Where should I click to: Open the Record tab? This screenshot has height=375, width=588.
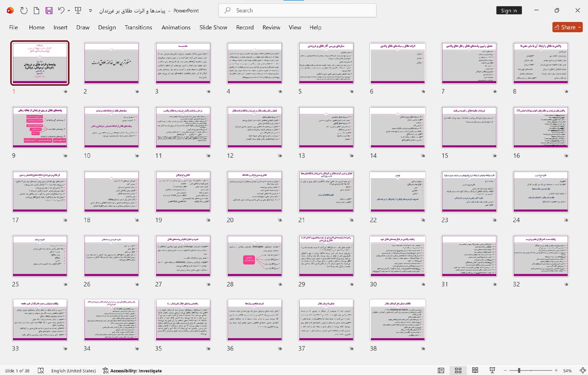coord(245,27)
